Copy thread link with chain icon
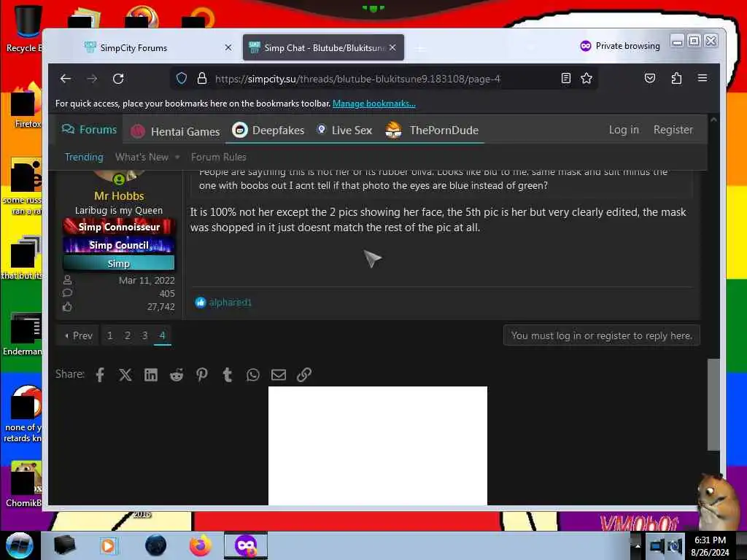 (x=304, y=375)
